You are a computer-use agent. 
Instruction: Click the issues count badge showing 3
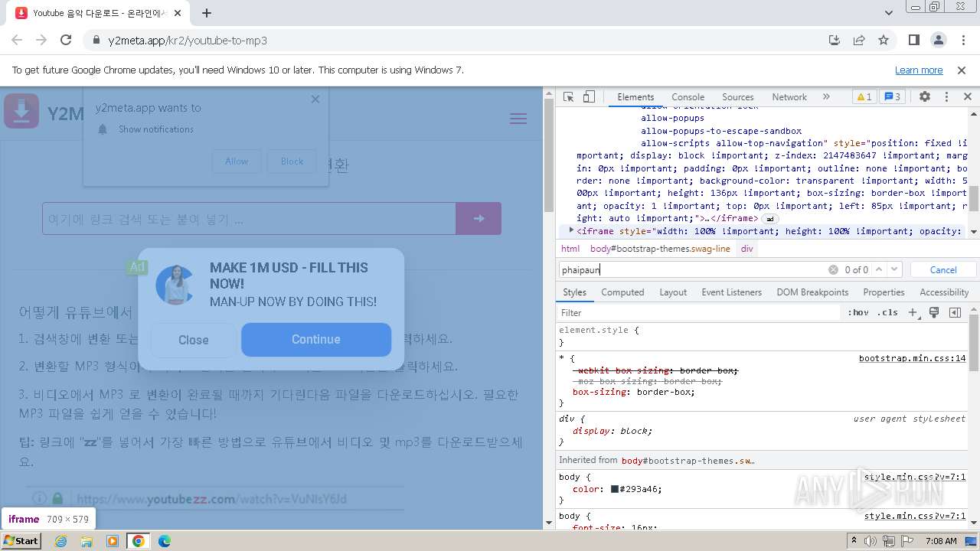[892, 97]
